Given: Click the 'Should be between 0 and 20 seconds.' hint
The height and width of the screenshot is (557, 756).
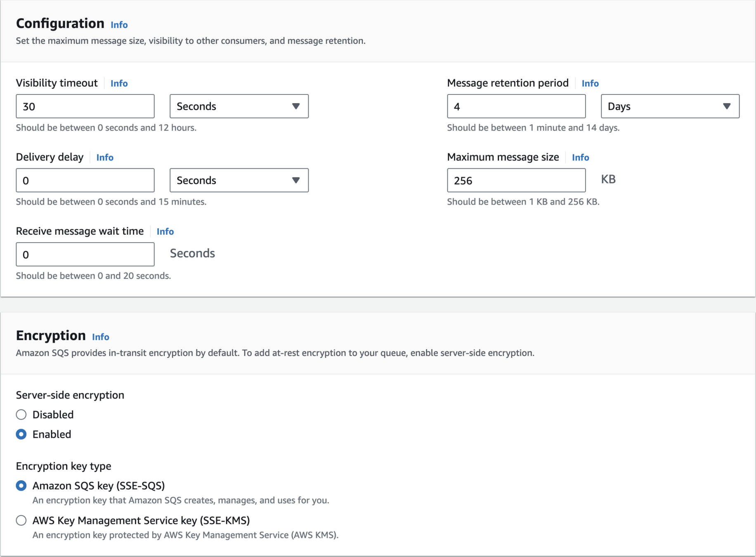Looking at the screenshot, I should pyautogui.click(x=93, y=276).
